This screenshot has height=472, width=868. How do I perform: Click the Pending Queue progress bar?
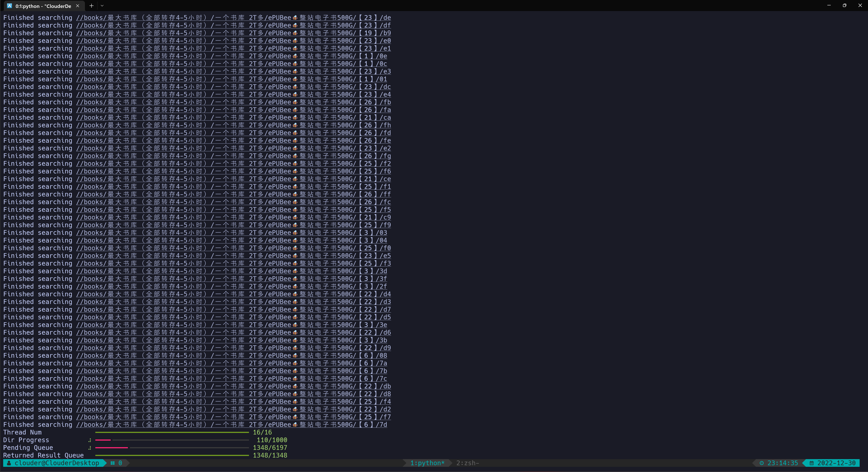tap(172, 448)
